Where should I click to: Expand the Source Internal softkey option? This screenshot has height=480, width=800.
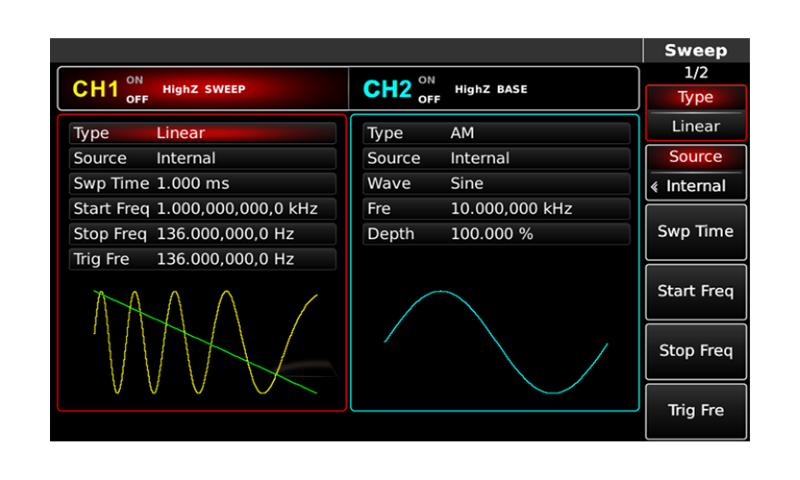click(x=695, y=173)
